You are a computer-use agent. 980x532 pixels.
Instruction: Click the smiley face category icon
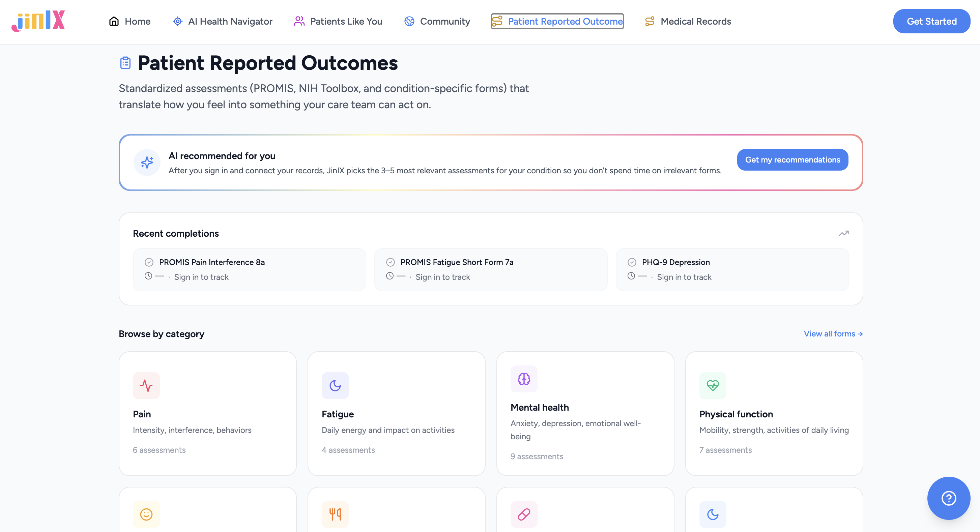point(146,514)
